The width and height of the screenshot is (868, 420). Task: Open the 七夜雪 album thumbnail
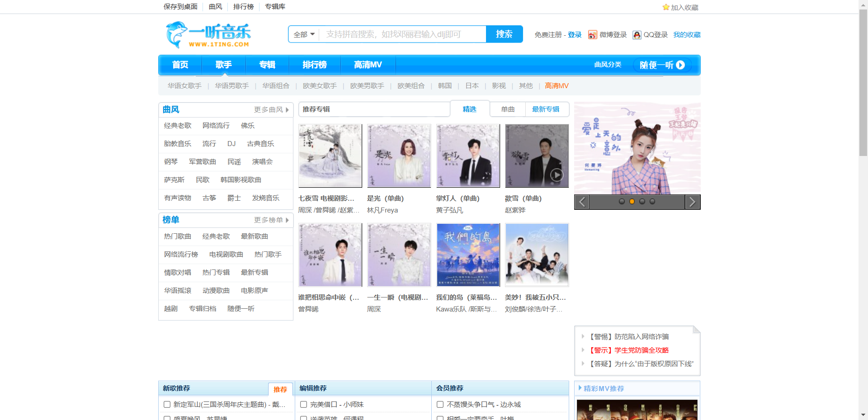(330, 156)
